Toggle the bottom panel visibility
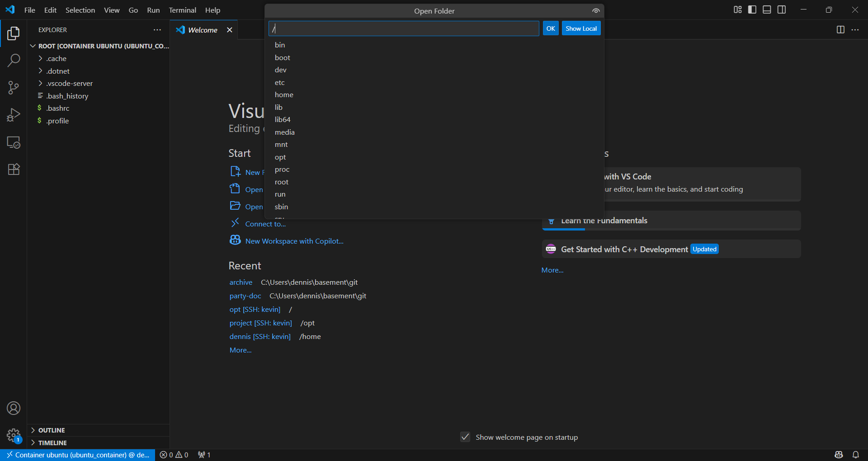 [766, 9]
